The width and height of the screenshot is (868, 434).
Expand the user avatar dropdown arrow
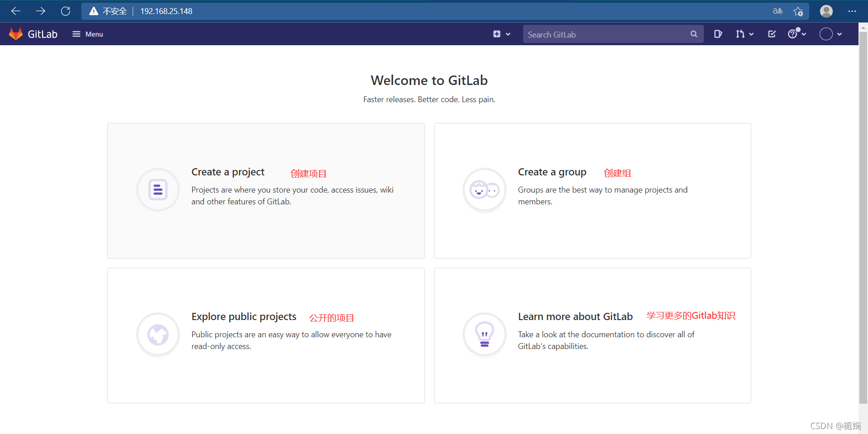click(840, 34)
